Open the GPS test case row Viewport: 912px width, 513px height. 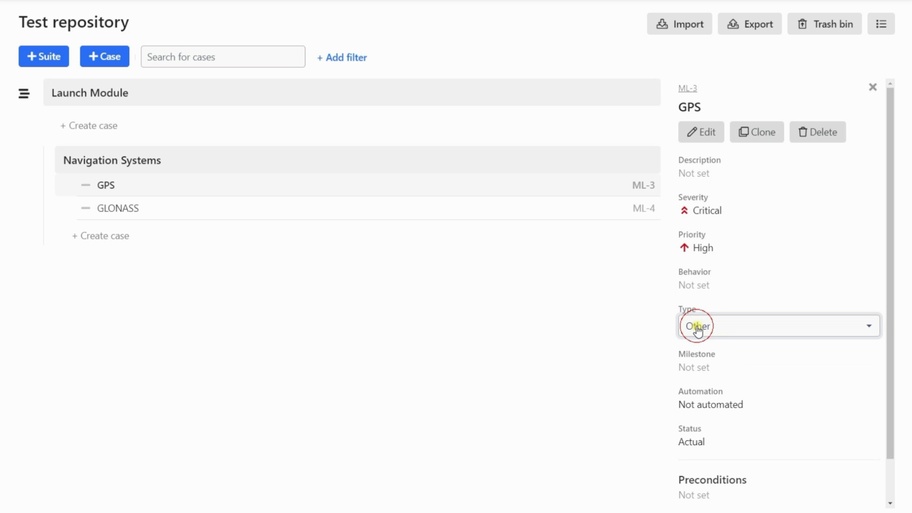click(358, 185)
